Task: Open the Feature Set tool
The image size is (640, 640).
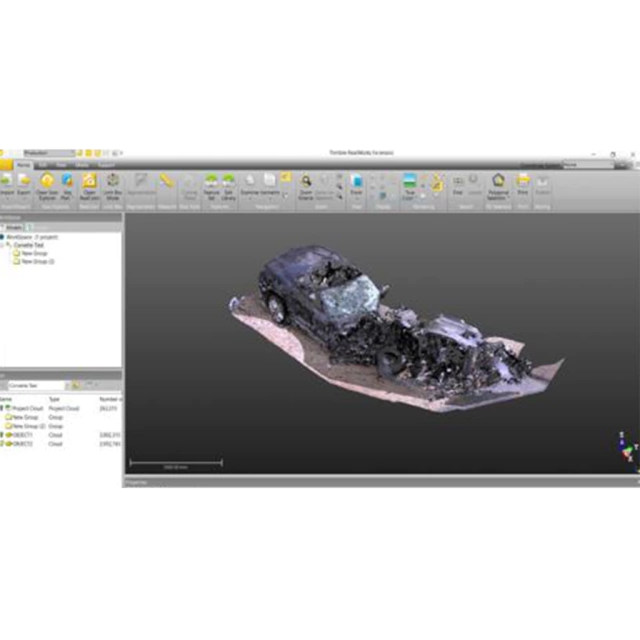Action: 211,182
